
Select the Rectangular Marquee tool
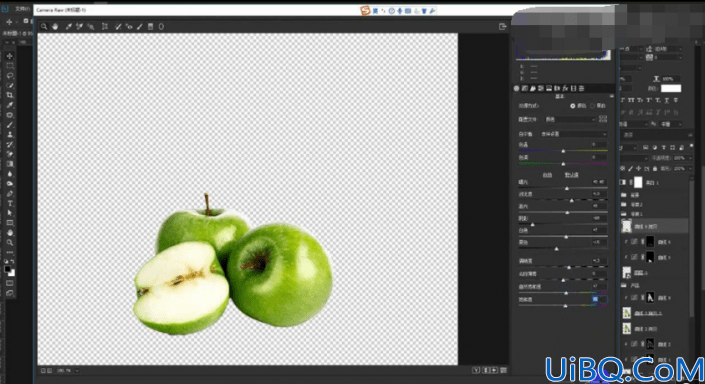coord(9,66)
